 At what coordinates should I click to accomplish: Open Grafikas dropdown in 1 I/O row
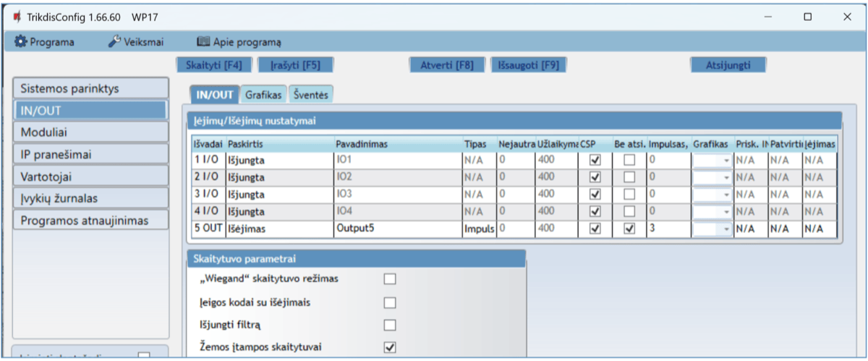(x=726, y=161)
